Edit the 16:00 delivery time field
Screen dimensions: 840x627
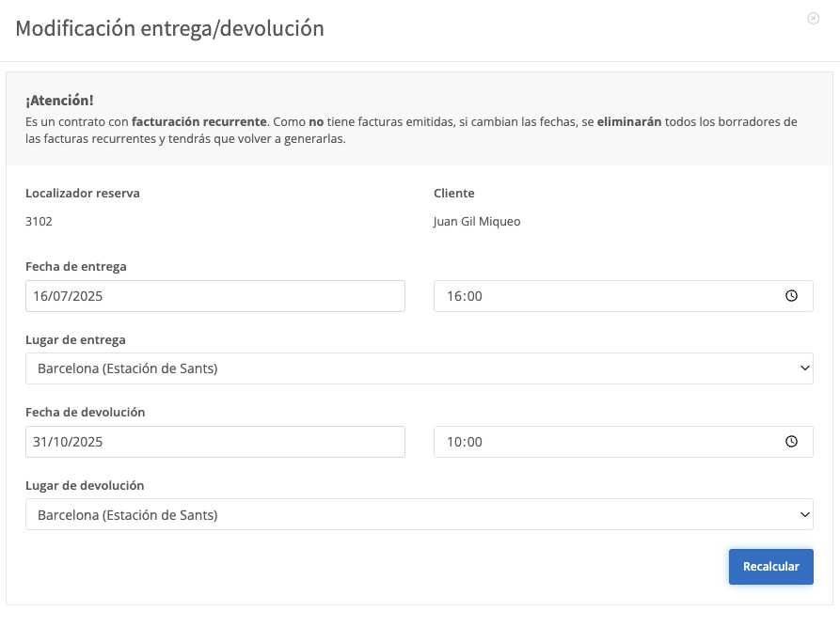(x=624, y=296)
